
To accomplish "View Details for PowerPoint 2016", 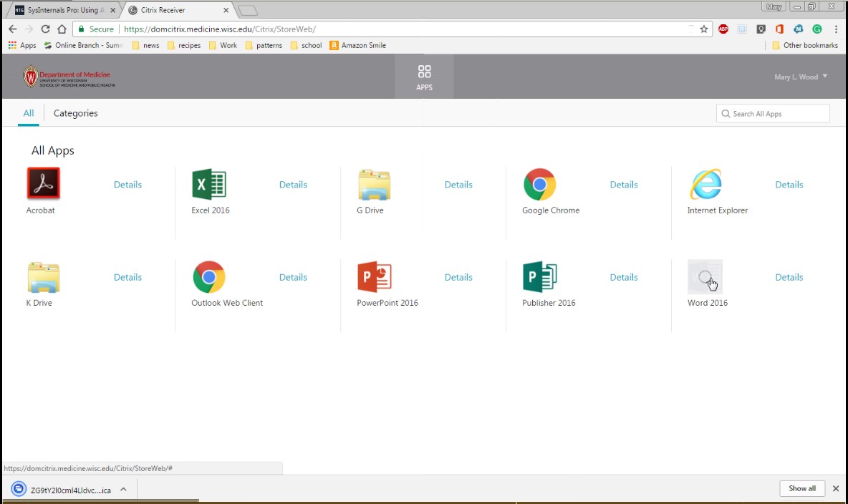I will (458, 277).
